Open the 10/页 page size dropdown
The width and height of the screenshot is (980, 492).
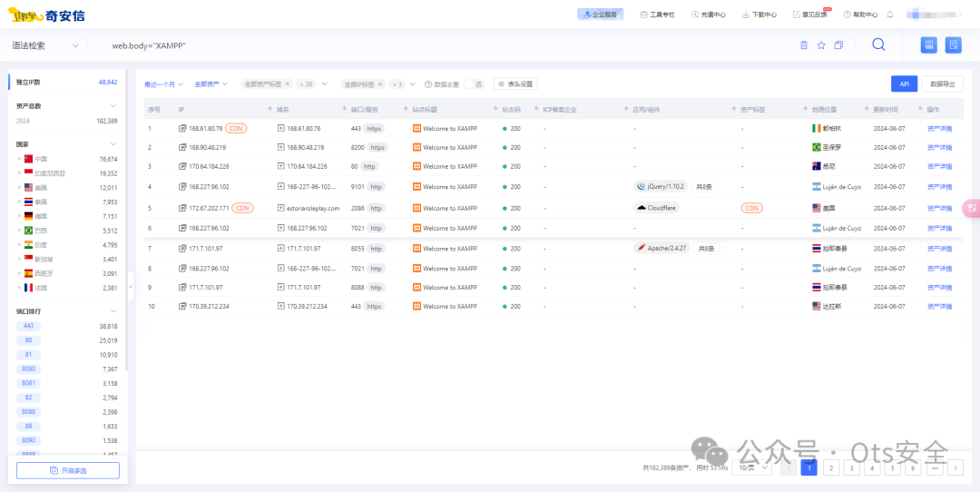coord(752,467)
